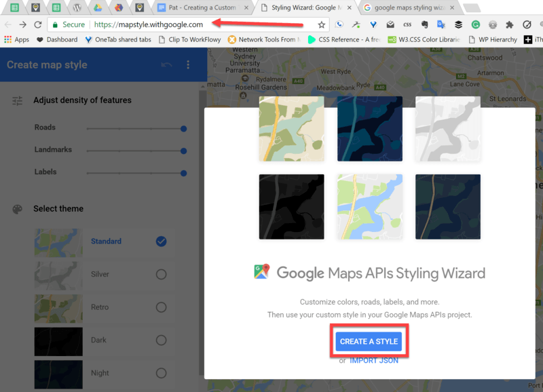543x392 pixels.
Task: Close the Styling Wizard tab
Action: point(350,7)
